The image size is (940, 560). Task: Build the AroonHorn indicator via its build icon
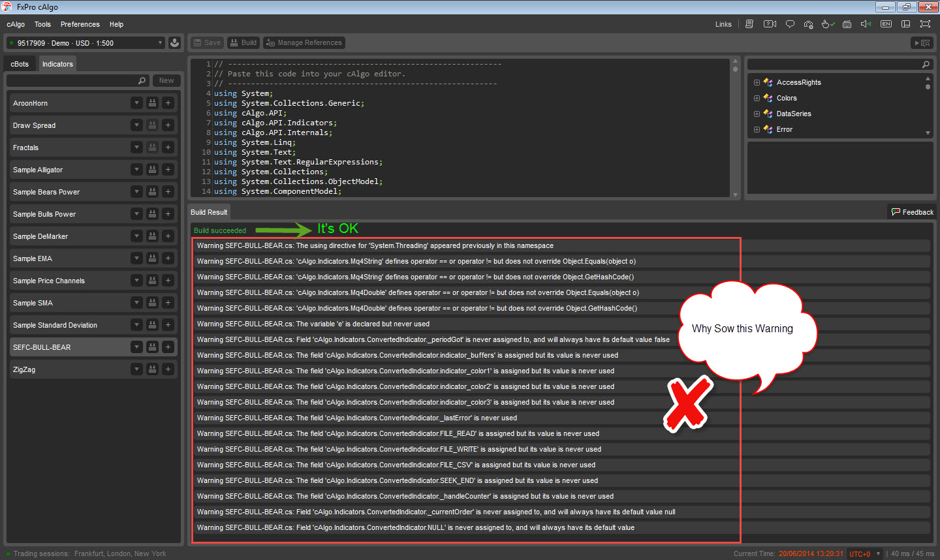pyautogui.click(x=152, y=103)
